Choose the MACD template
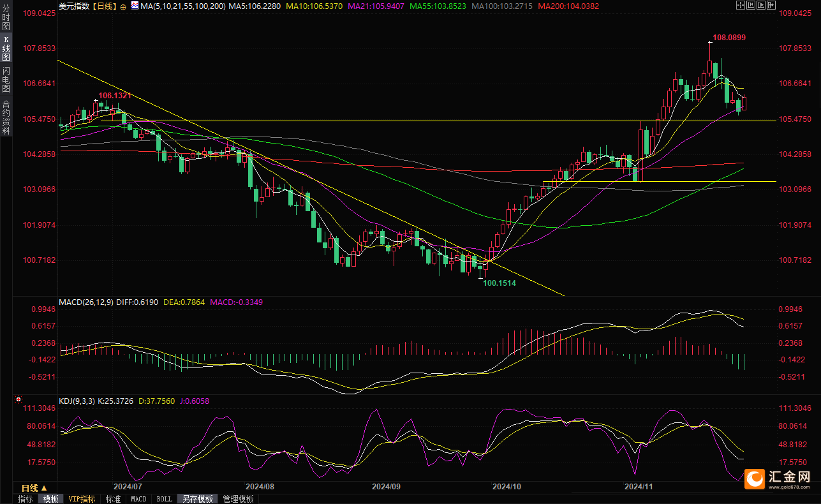 (138, 499)
